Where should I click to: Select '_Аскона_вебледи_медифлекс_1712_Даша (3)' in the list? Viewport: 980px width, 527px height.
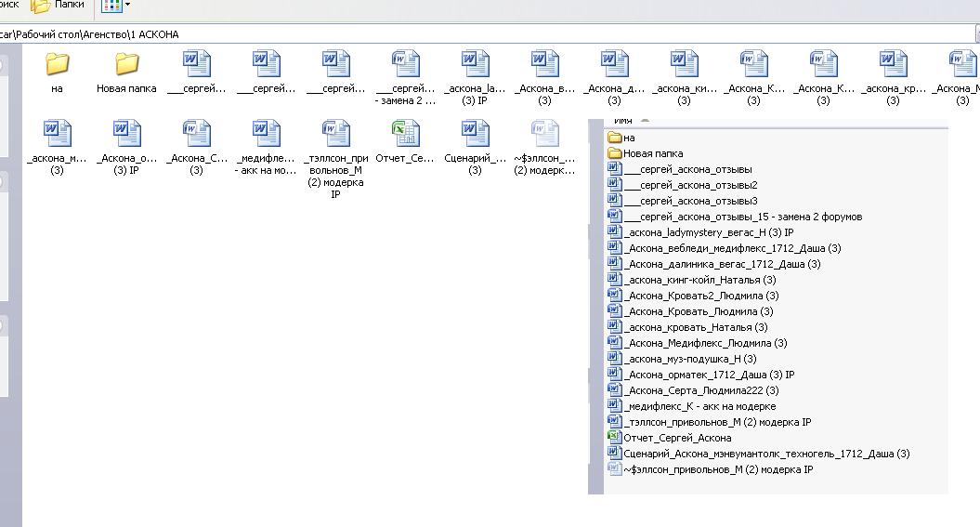725,248
